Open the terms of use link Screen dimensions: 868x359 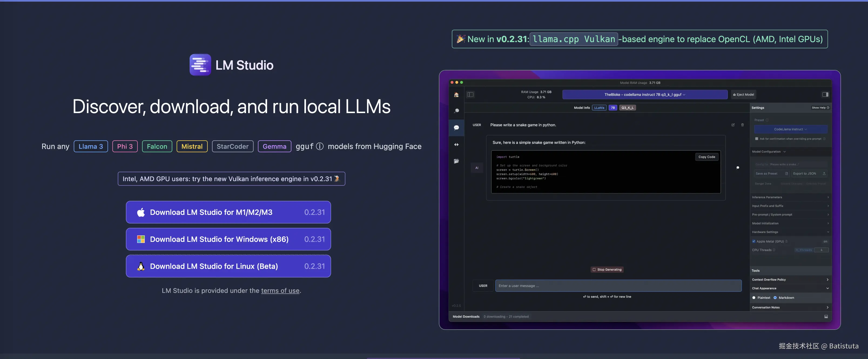click(x=280, y=291)
